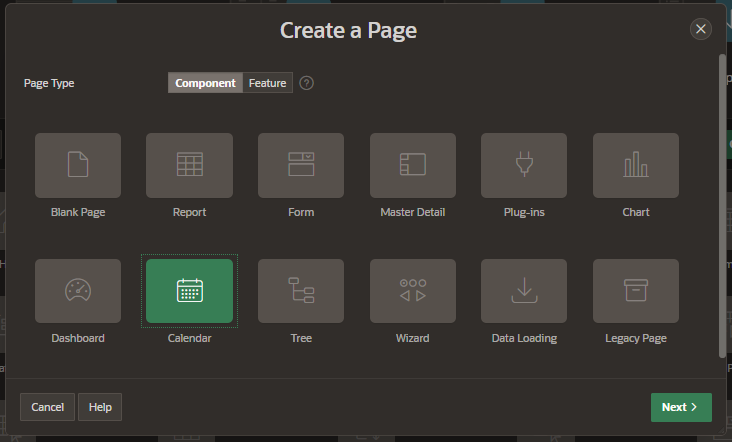This screenshot has height=442, width=732.
Task: Click the Legacy Page label
Action: [x=636, y=338]
